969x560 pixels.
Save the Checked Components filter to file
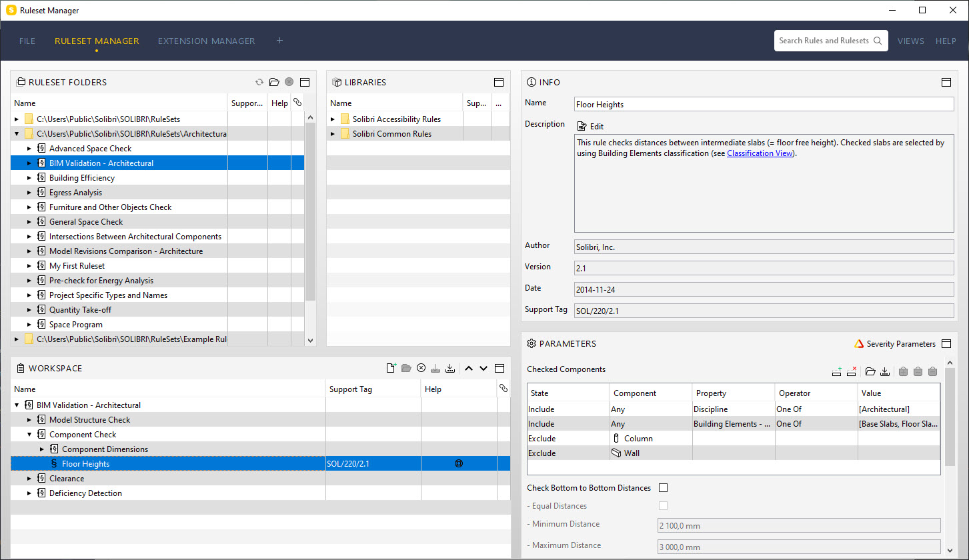[x=885, y=371]
